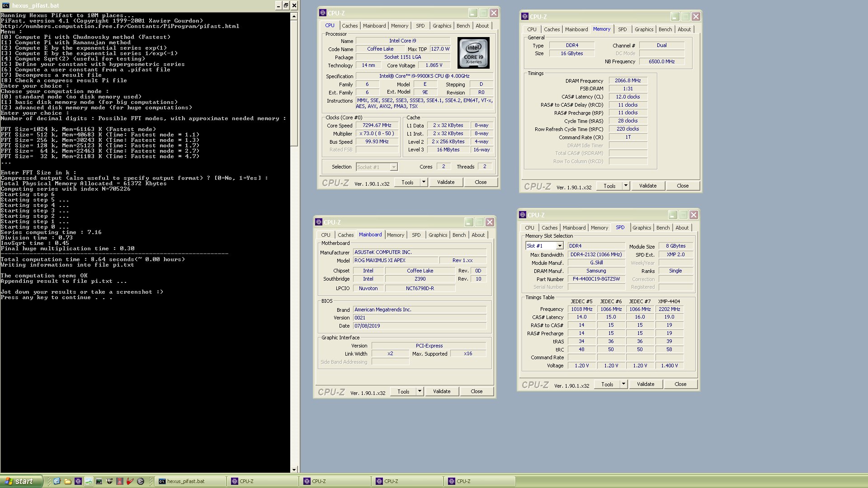
Task: Click Validate in the Mainboard tab CPU-Z window
Action: tap(442, 391)
